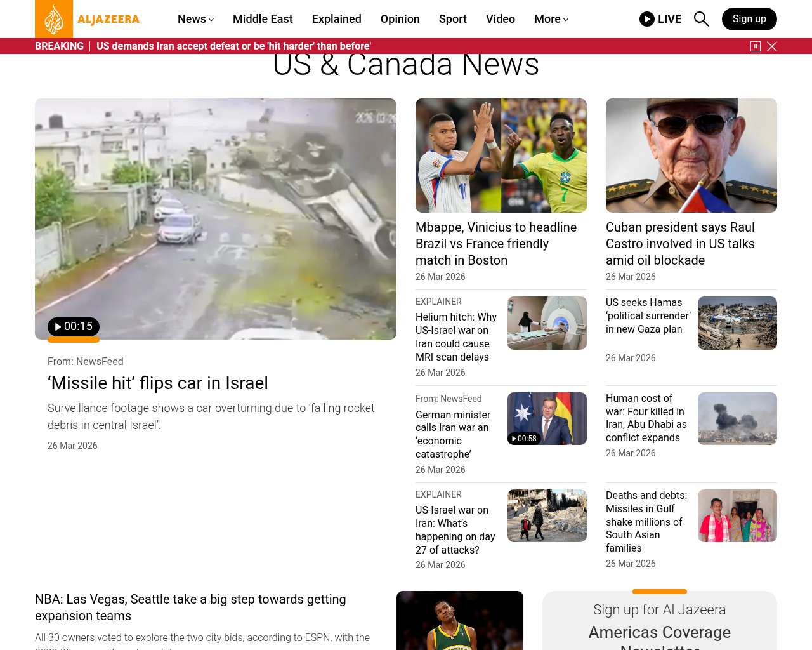Click the Al Jazeera logo

[88, 19]
